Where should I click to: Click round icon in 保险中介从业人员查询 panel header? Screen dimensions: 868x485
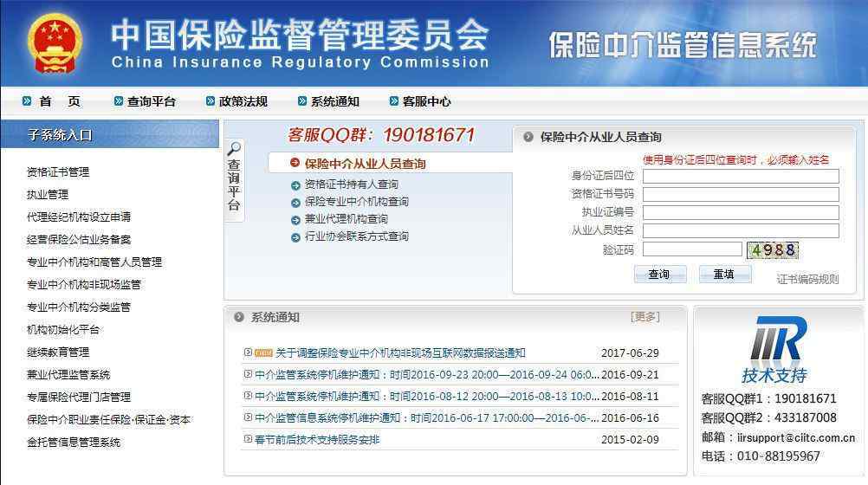click(528, 137)
